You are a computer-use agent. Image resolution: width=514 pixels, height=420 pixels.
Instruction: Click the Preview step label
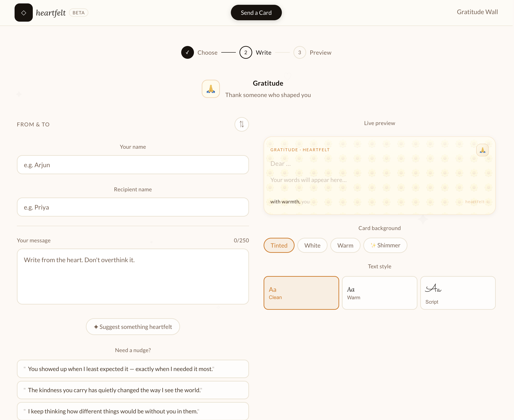pos(320,52)
